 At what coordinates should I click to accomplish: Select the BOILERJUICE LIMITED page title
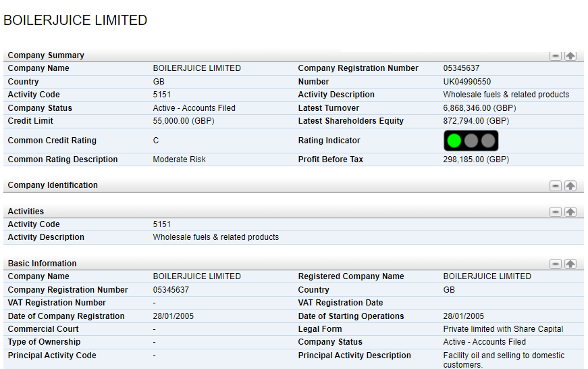coord(76,20)
